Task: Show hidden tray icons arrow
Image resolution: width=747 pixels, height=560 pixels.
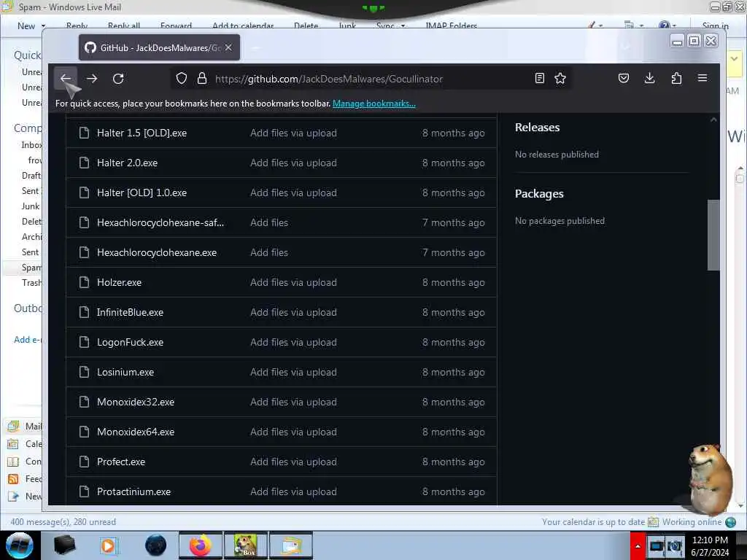Action: tap(638, 545)
